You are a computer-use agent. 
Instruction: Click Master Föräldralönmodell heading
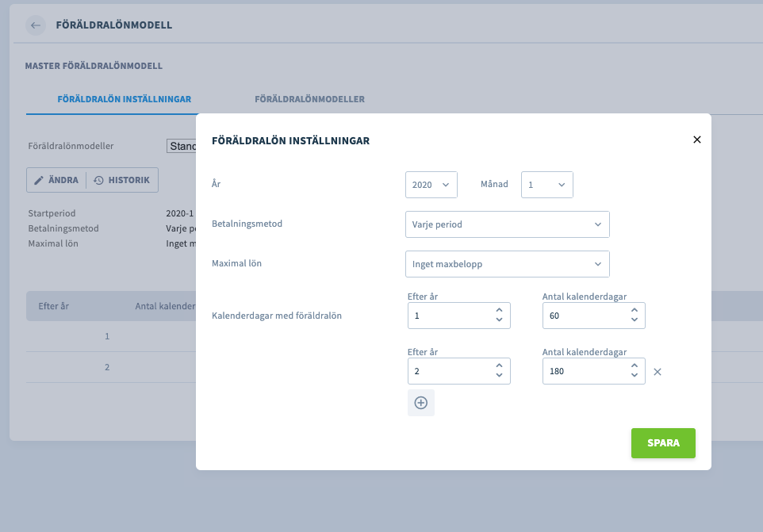tap(94, 66)
